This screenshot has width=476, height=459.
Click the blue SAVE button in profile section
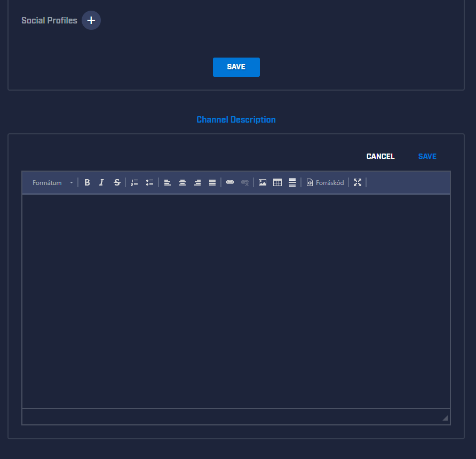coord(236,67)
